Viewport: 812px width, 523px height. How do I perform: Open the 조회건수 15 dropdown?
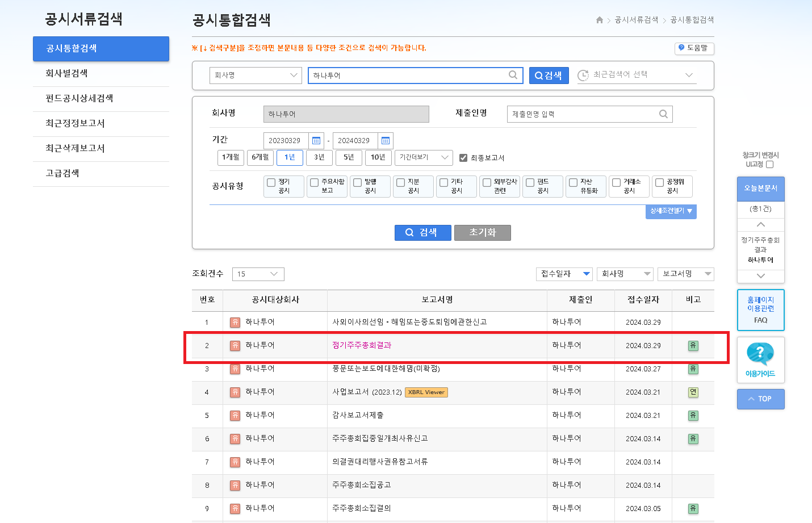258,274
